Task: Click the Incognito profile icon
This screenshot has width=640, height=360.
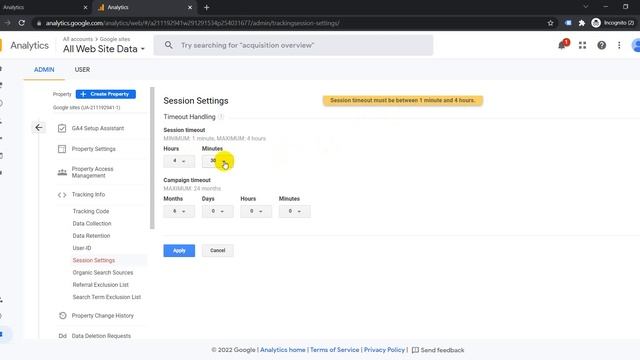Action: (596, 23)
